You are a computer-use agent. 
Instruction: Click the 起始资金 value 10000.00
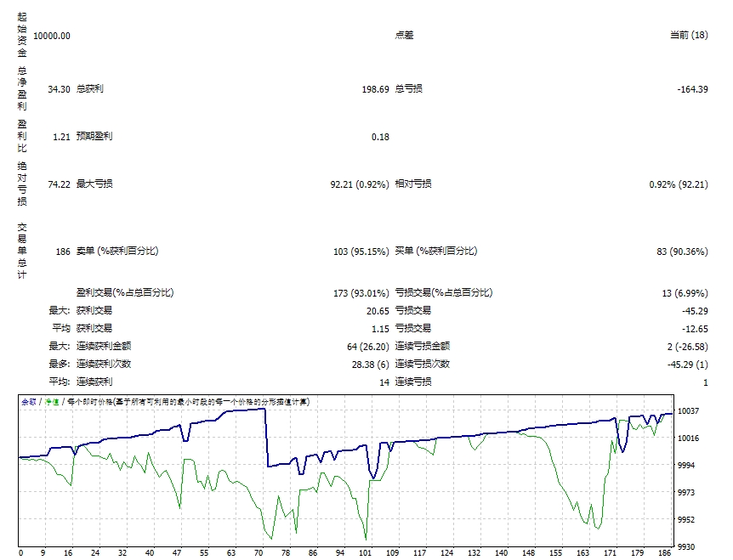(x=52, y=36)
